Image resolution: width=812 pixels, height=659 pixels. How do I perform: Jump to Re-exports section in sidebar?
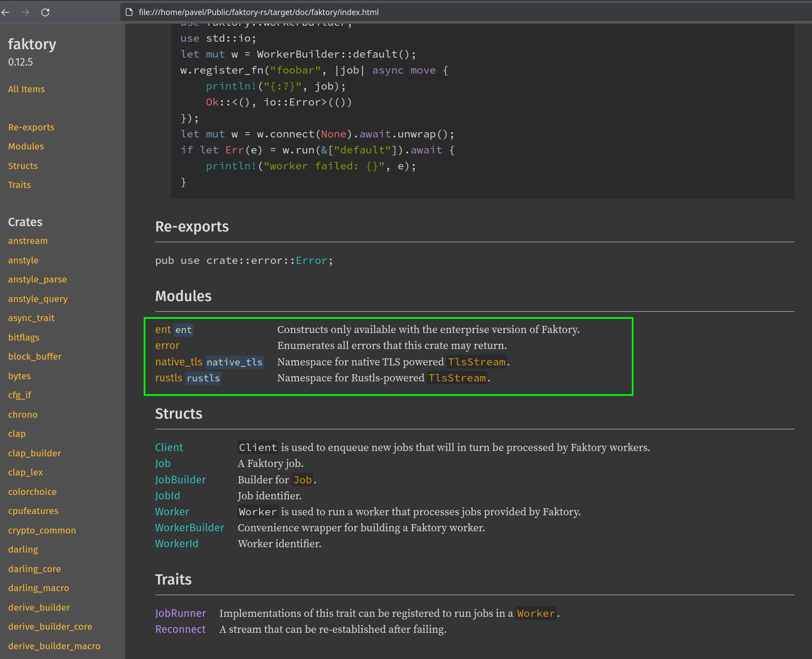point(31,127)
